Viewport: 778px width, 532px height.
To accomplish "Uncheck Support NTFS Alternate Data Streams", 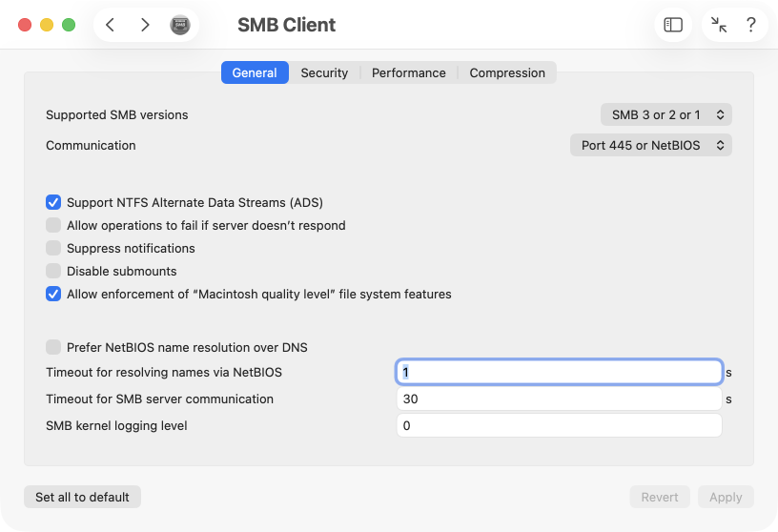I will click(53, 202).
